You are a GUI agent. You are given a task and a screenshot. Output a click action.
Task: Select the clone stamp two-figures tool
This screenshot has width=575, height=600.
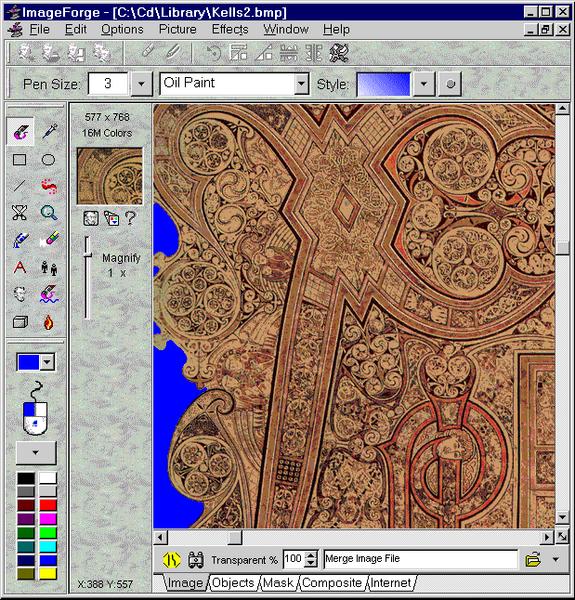(x=49, y=267)
